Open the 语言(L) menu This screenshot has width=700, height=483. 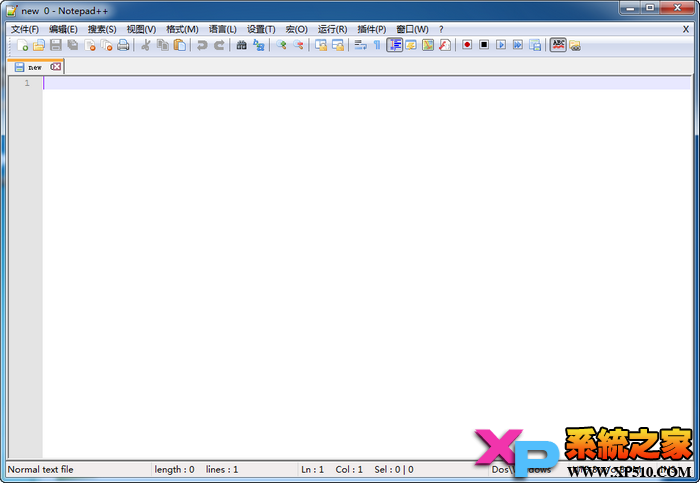pos(223,29)
